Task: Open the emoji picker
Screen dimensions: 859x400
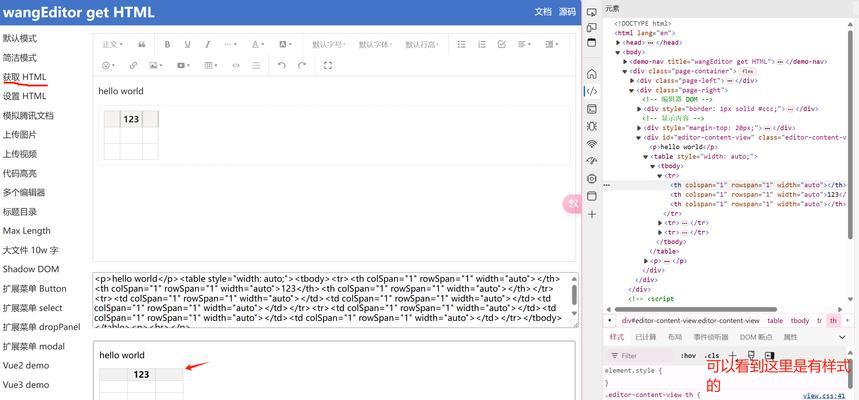Action: 108,65
